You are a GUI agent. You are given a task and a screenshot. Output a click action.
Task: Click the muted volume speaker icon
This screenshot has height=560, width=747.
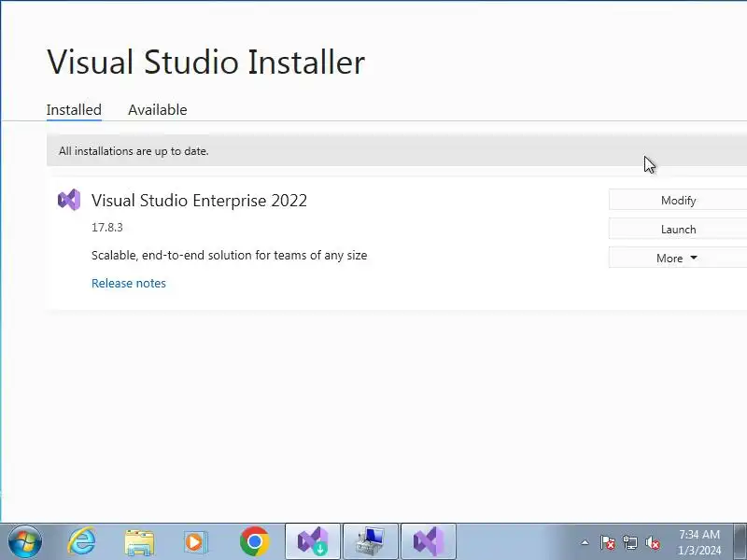point(652,542)
